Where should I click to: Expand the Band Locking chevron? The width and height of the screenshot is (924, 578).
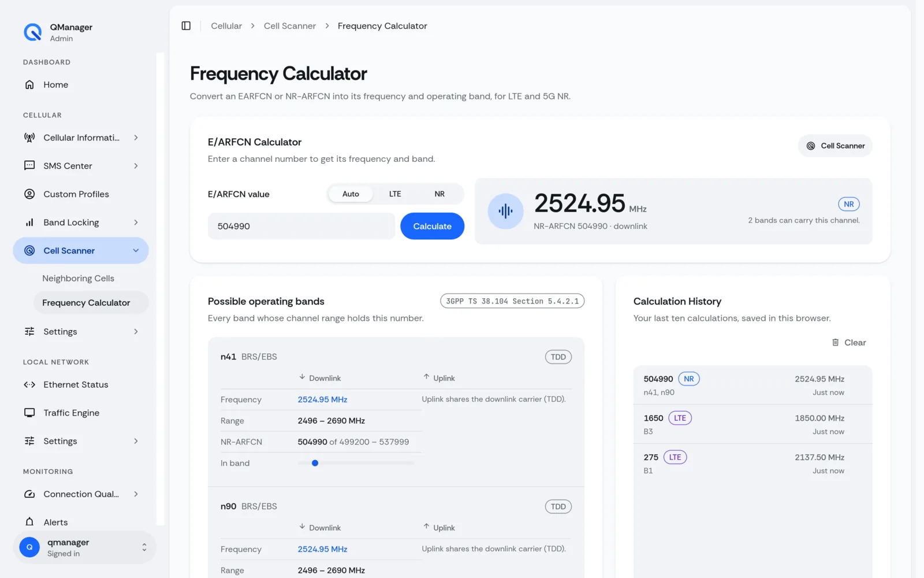tap(136, 223)
